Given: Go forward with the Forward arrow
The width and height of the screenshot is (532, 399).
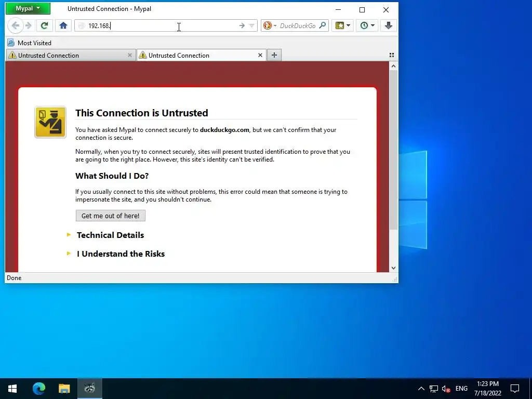Looking at the screenshot, I should pyautogui.click(x=29, y=25).
